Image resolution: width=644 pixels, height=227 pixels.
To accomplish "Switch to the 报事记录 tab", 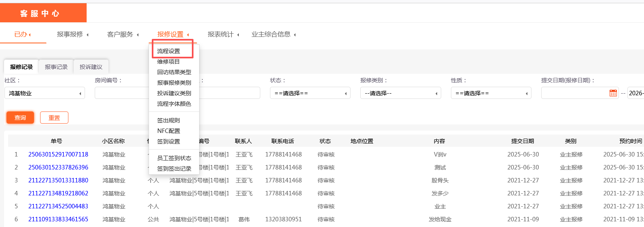I will (x=56, y=67).
